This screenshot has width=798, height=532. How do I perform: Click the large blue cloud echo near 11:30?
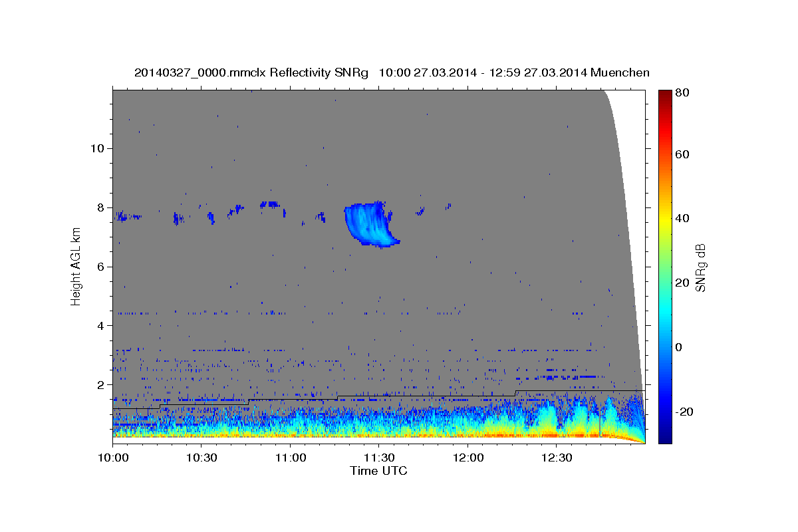coord(370,223)
